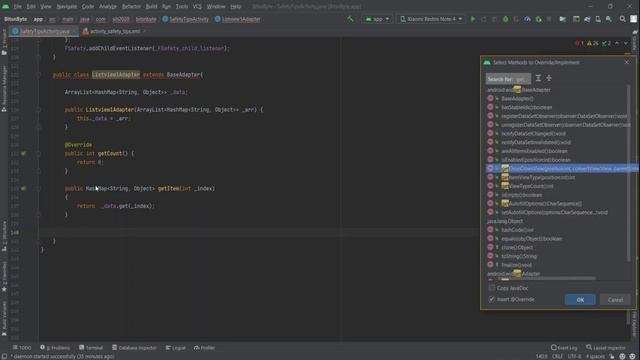The height and width of the screenshot is (360, 640).
Task: Open the Navigate menu
Action: click(x=67, y=7)
